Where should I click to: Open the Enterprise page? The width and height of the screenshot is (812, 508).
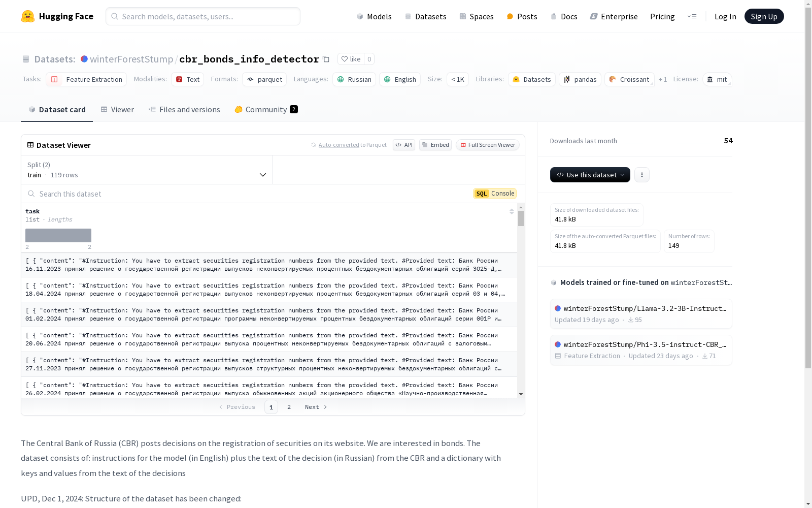(614, 16)
